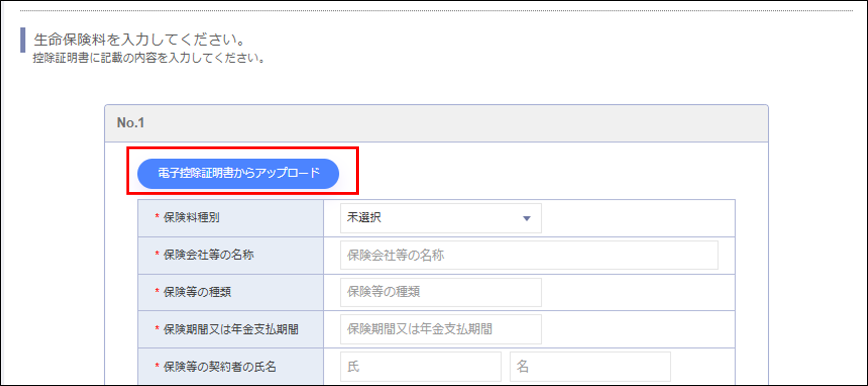Click the required asterisk next to 保険料種別
This screenshot has width=868, height=386.
(156, 218)
